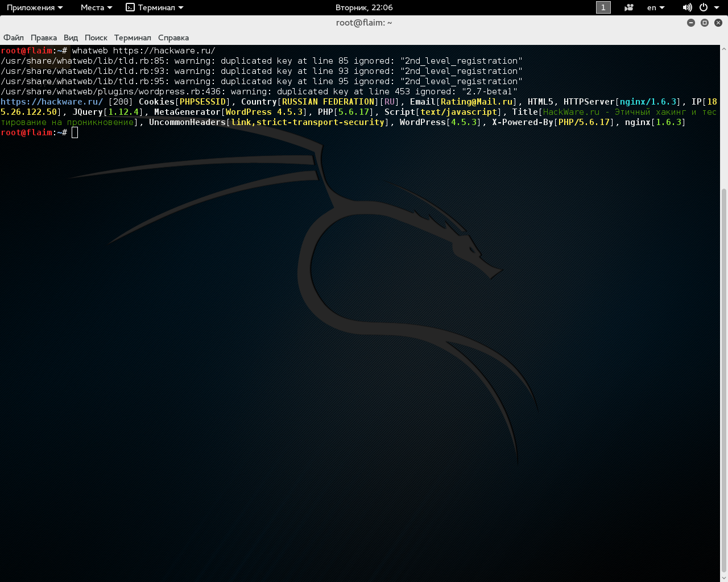Click the screen recorder camera icon
Screen dimensions: 728x582
[628, 7]
